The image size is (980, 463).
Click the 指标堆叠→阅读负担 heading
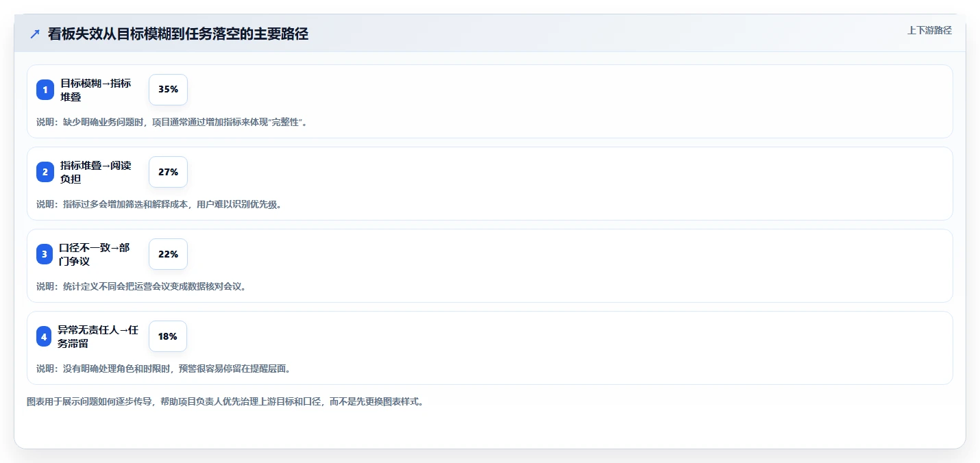pyautogui.click(x=95, y=172)
